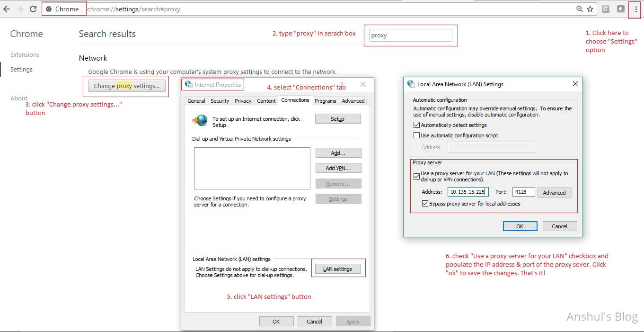Viewport: 644px width, 332px height.
Task: Close the LAN Settings dialog with X
Action: tap(575, 84)
